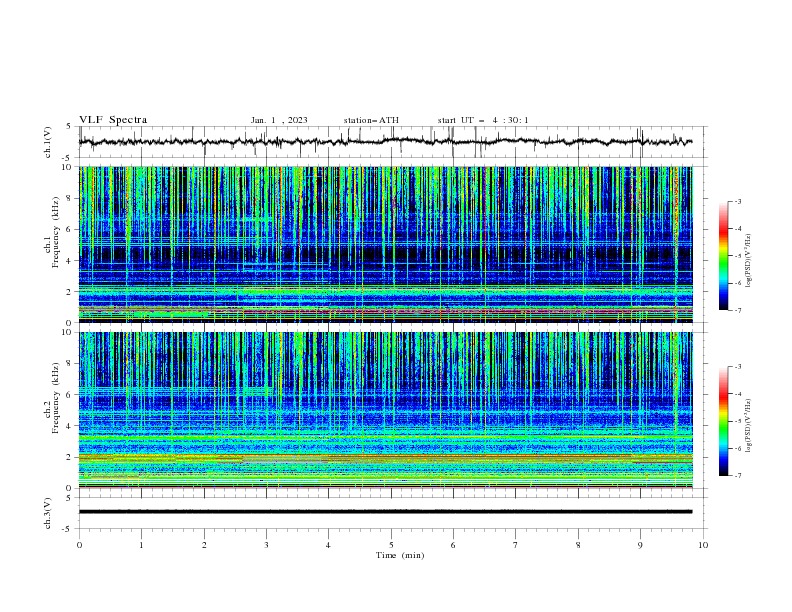792x612 pixels.
Task: Click the ch.1 voltage waveform trace
Action: pyautogui.click(x=385, y=142)
